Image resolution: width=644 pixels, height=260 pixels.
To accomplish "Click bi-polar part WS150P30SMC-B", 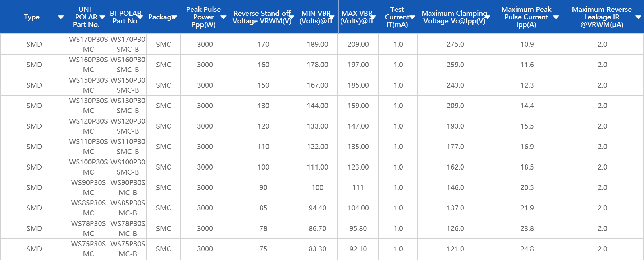I will 128,85.
